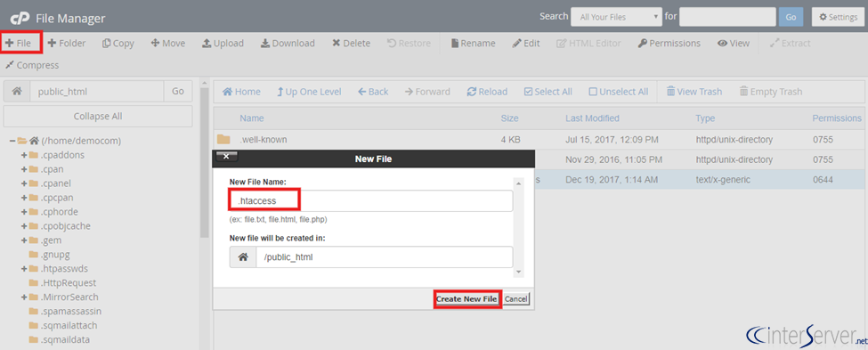This screenshot has height=350, width=868.
Task: Click the 0644 permissions cell
Action: (x=822, y=179)
